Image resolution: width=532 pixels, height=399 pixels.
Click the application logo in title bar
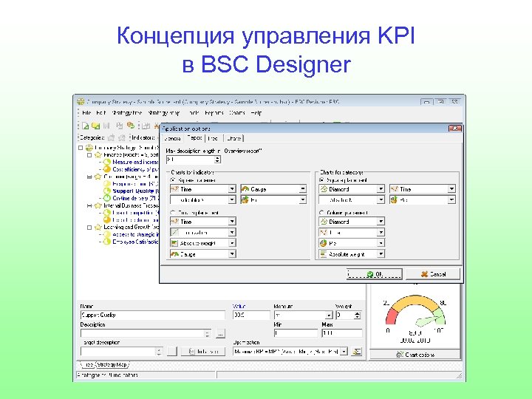point(81,101)
